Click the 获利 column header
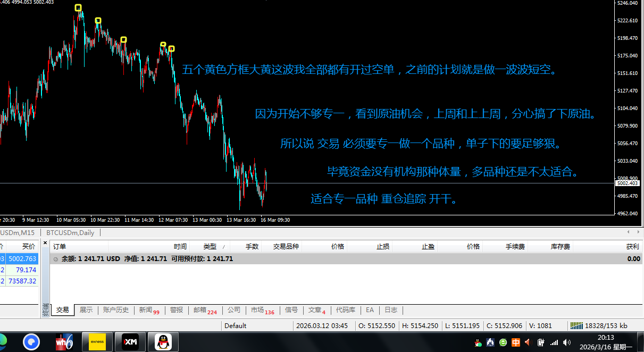Image resolution: width=644 pixels, height=352 pixels. click(632, 246)
